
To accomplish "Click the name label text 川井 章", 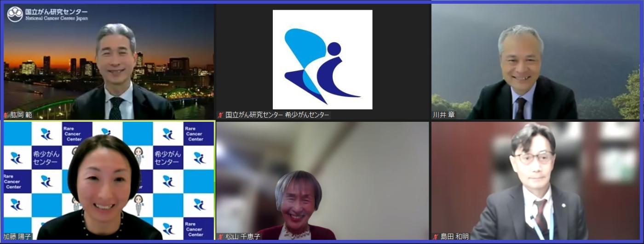I will pos(444,115).
